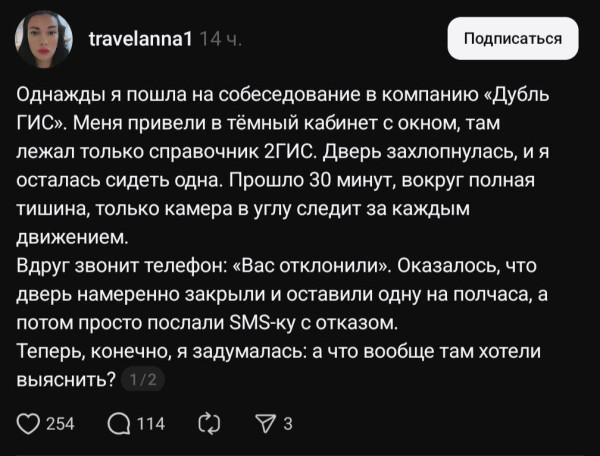
Task: Click the share count number 3
Action: pyautogui.click(x=288, y=424)
